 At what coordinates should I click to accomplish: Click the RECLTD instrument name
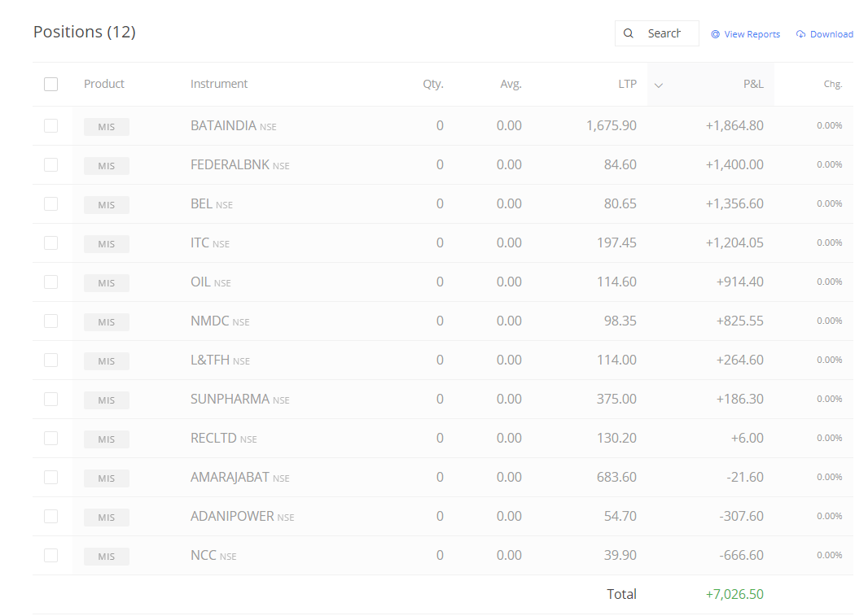213,438
